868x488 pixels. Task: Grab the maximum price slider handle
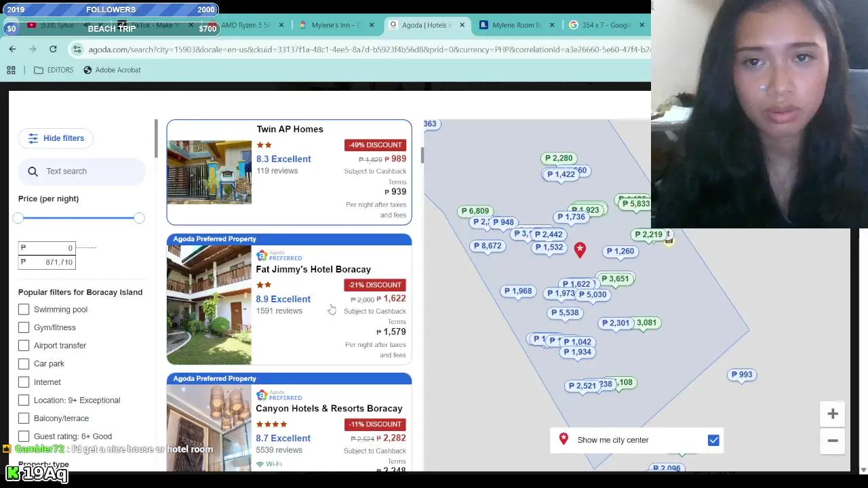pyautogui.click(x=139, y=218)
